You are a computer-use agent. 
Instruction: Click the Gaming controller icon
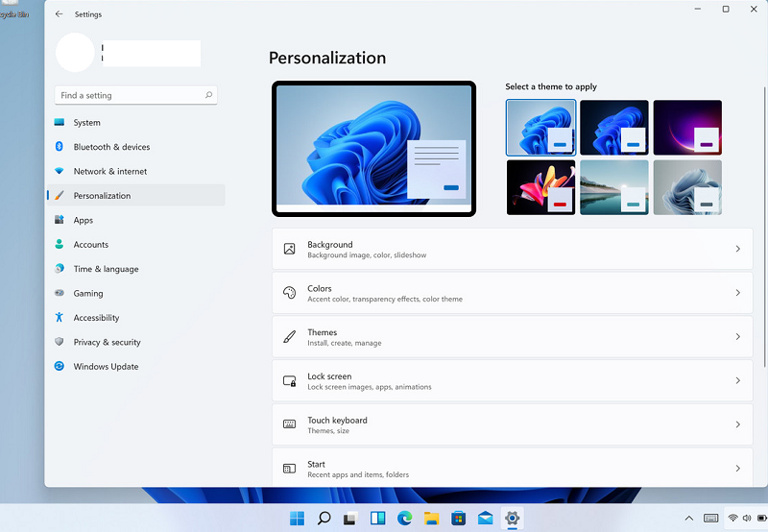click(60, 293)
